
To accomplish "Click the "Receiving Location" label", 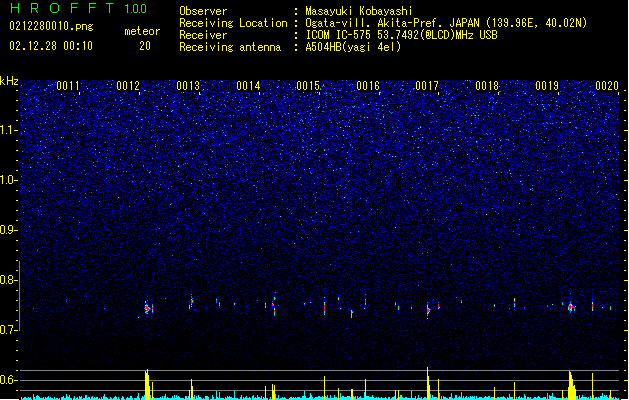I will point(233,23).
